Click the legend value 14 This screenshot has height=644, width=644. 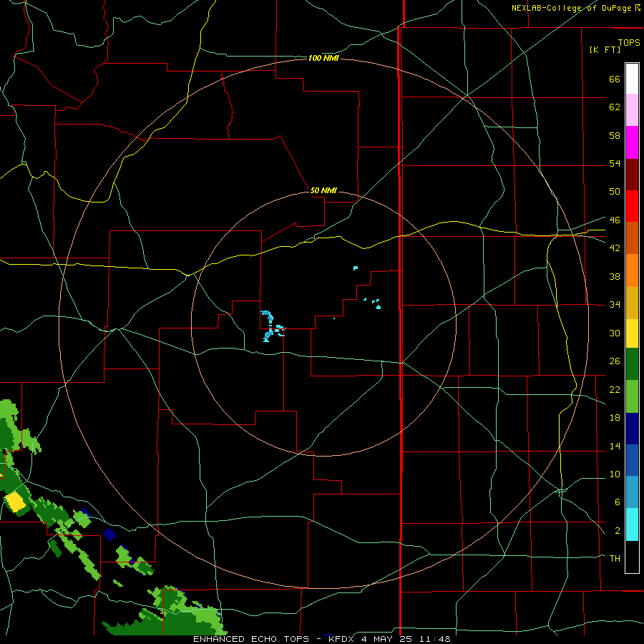tap(615, 446)
